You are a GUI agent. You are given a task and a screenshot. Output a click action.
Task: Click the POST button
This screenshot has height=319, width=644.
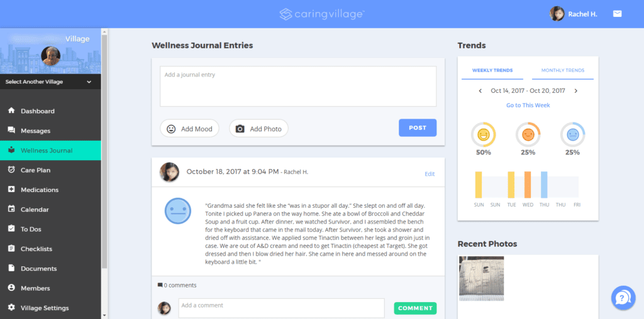click(418, 128)
